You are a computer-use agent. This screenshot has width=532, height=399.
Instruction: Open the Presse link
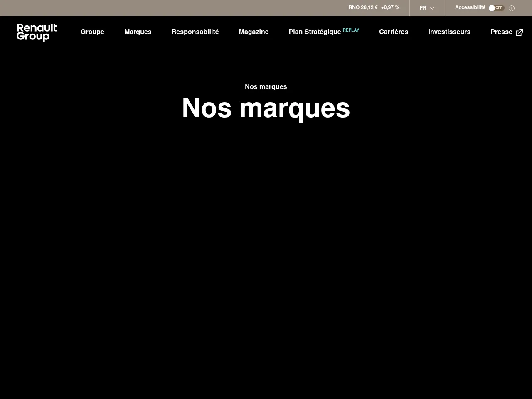coord(501,32)
